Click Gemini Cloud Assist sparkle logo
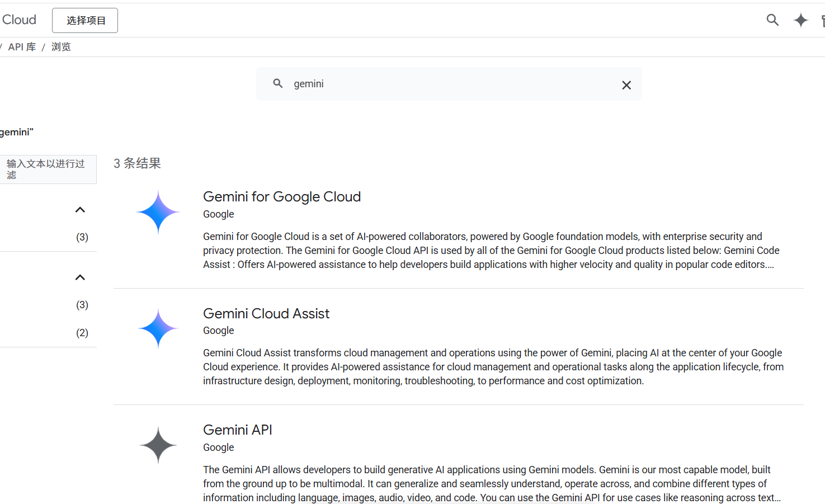825x504 pixels. (x=158, y=328)
